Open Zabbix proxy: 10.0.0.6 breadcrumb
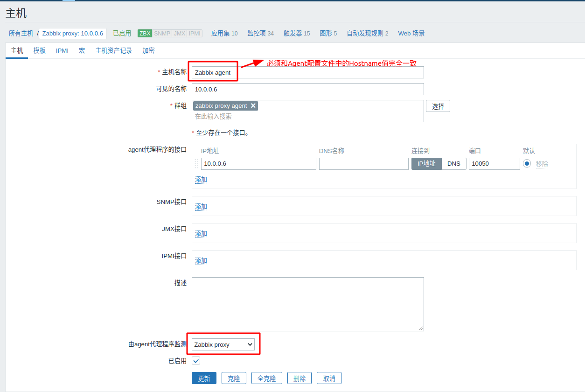The height and width of the screenshot is (392, 585). [73, 34]
